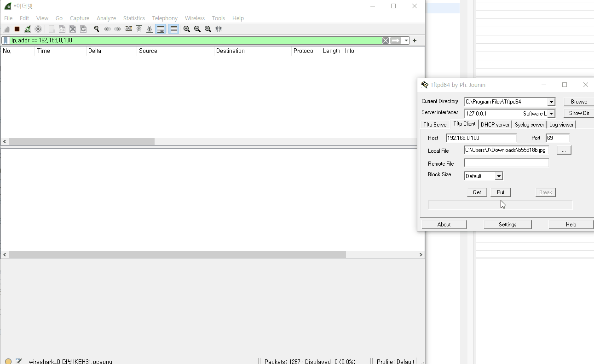Switch to Syslog server tab
The width and height of the screenshot is (594, 364).
pos(529,125)
